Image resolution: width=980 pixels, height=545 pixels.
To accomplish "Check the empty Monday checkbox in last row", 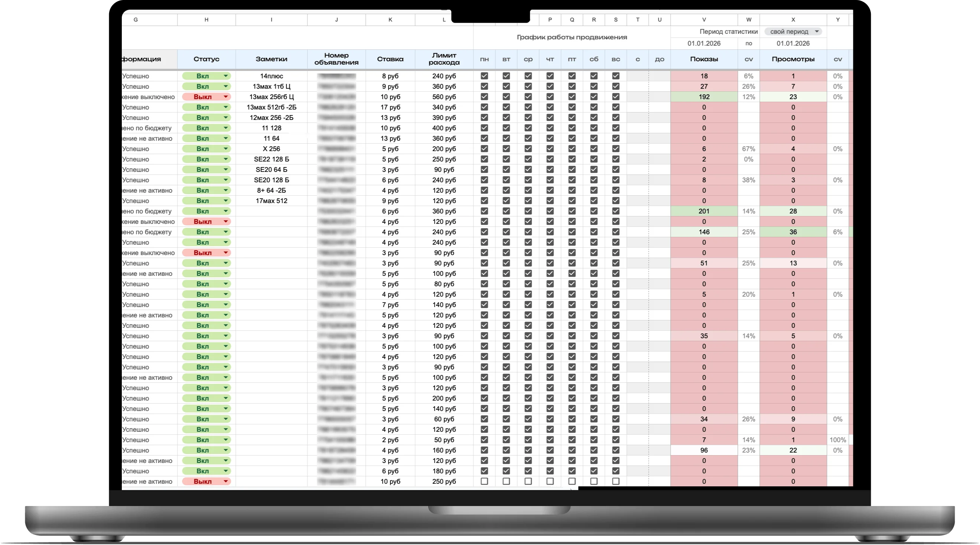I will click(x=484, y=482).
